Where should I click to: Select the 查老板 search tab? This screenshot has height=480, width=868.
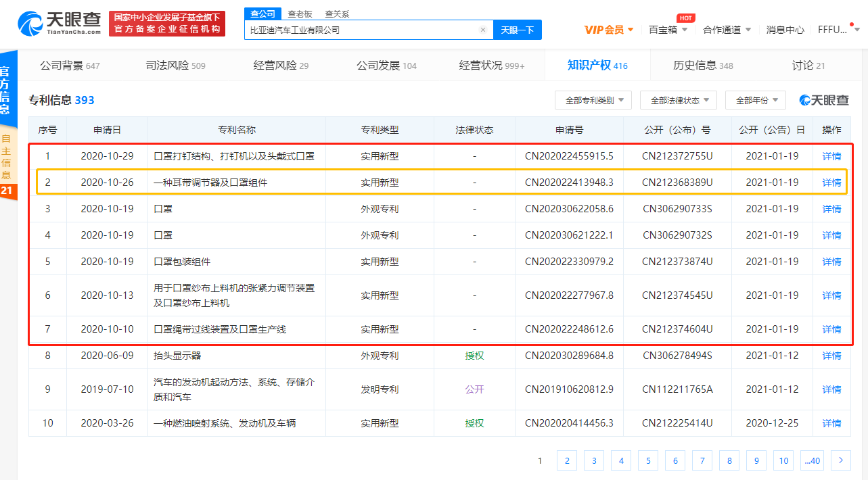click(x=300, y=14)
